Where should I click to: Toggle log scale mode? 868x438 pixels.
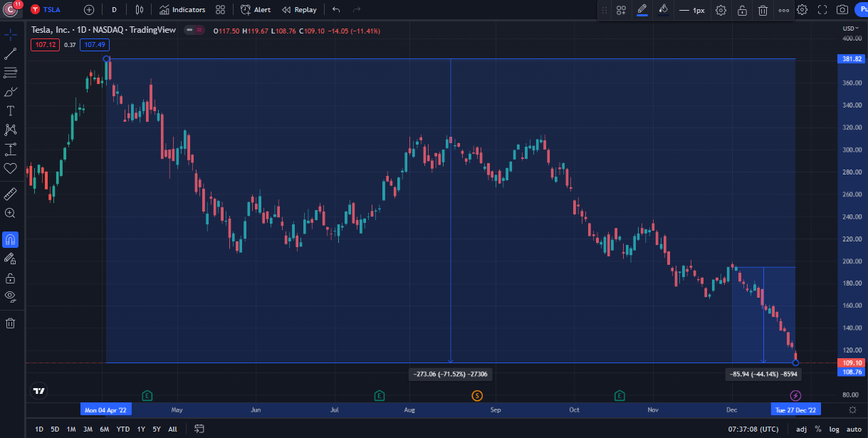[834, 429]
